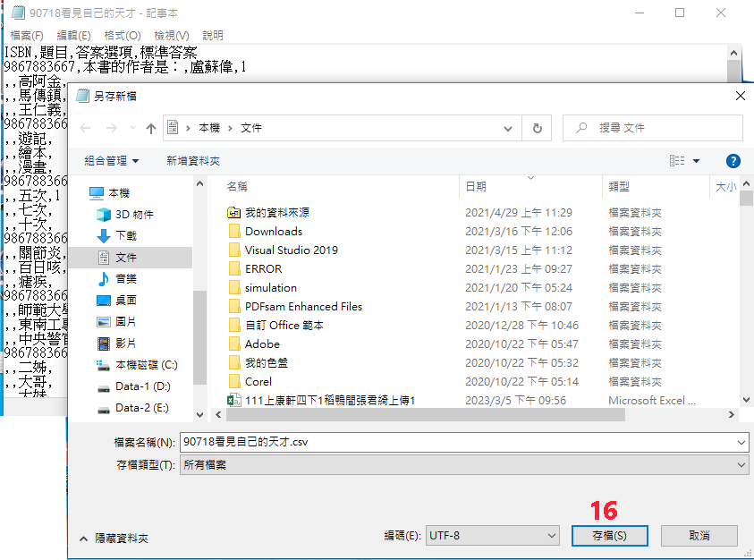Screen dimensions: 754x560
Task: Click the 檔案名稱 input field
Action: tap(457, 442)
